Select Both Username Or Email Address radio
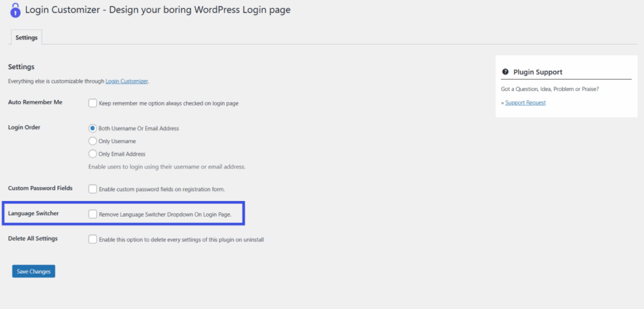Screen dimensions: 644x309 92,128
